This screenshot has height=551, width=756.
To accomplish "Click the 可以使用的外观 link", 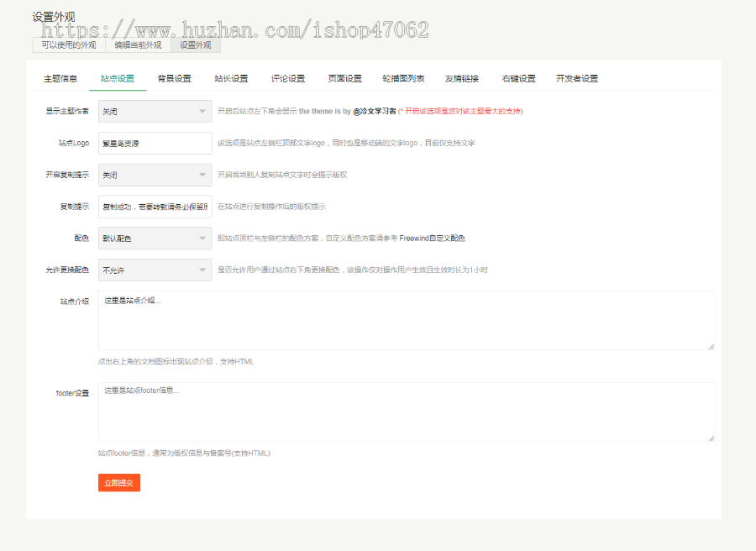I will tap(69, 45).
